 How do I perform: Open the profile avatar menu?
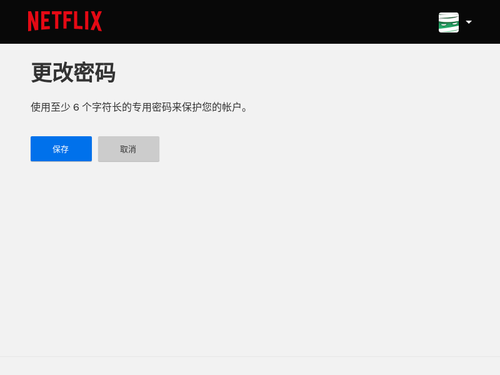pos(448,22)
